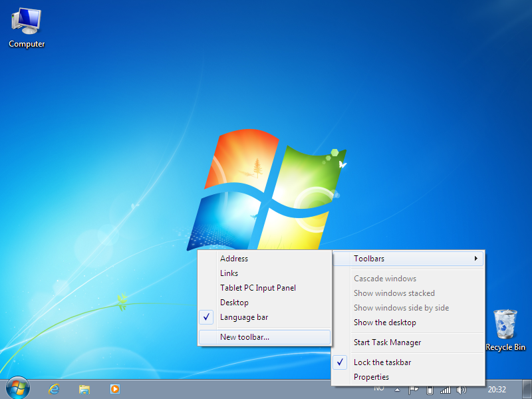The image size is (532, 399).
Task: Click the greyed Show windows stacked entry
Action: point(408,293)
